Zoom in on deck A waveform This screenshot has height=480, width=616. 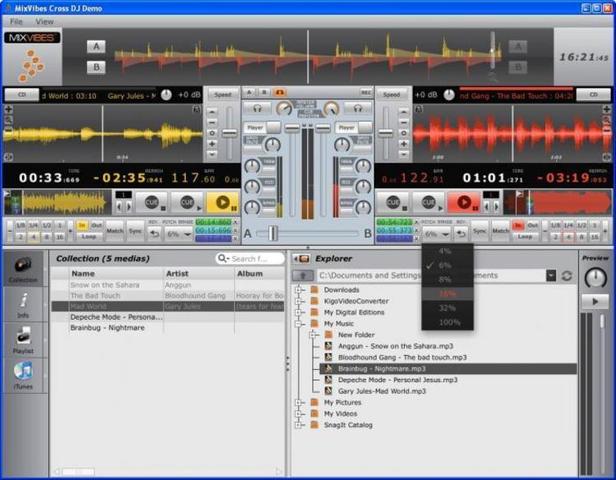coord(8,110)
